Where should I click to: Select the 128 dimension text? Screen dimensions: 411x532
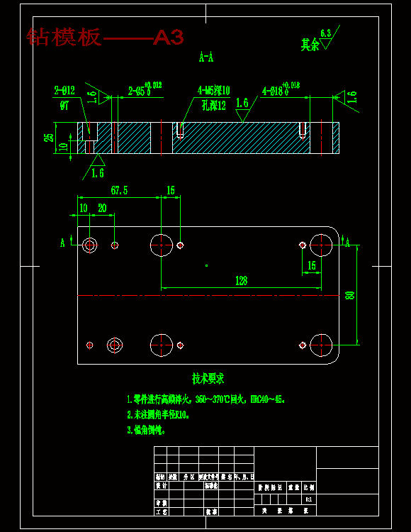click(241, 281)
